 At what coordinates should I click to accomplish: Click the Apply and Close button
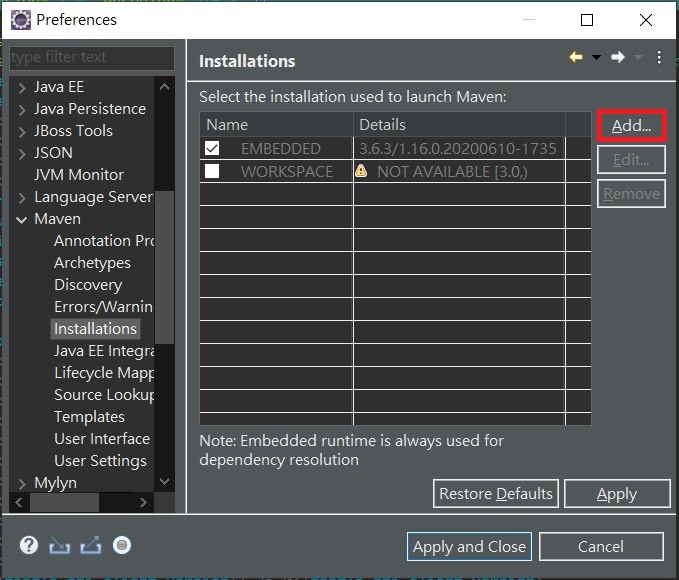[469, 547]
